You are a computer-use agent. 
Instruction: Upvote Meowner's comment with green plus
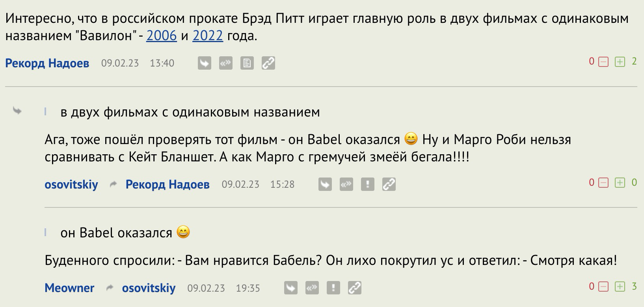tap(620, 287)
